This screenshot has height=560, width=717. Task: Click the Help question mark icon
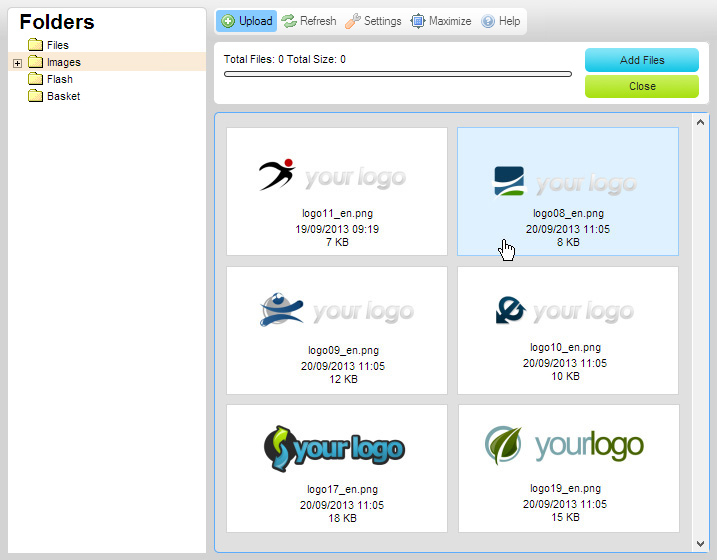[x=488, y=21]
